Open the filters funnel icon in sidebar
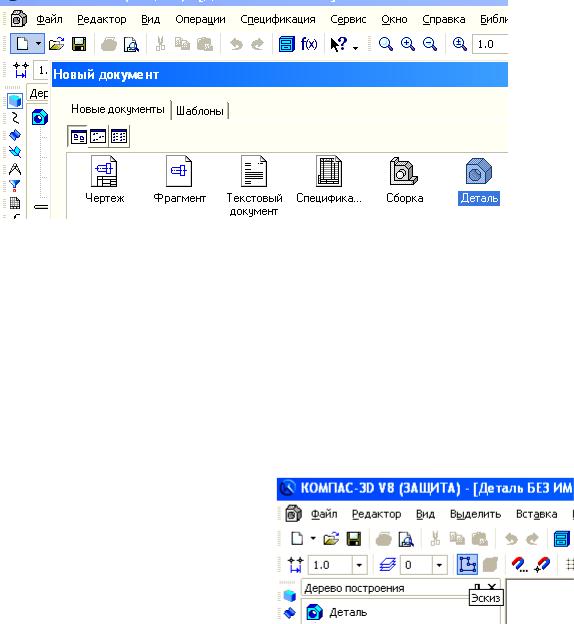The height and width of the screenshot is (624, 574). (15, 186)
